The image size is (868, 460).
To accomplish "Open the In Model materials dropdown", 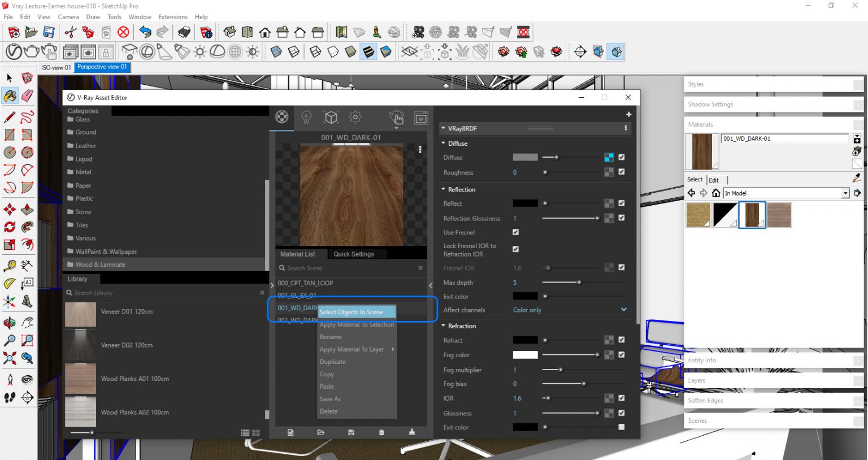I will coord(846,193).
